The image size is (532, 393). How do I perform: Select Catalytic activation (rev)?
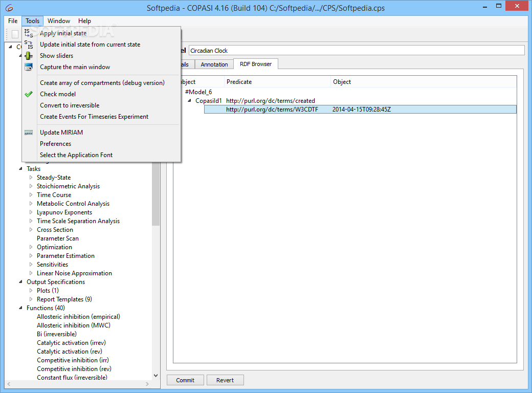(x=70, y=351)
